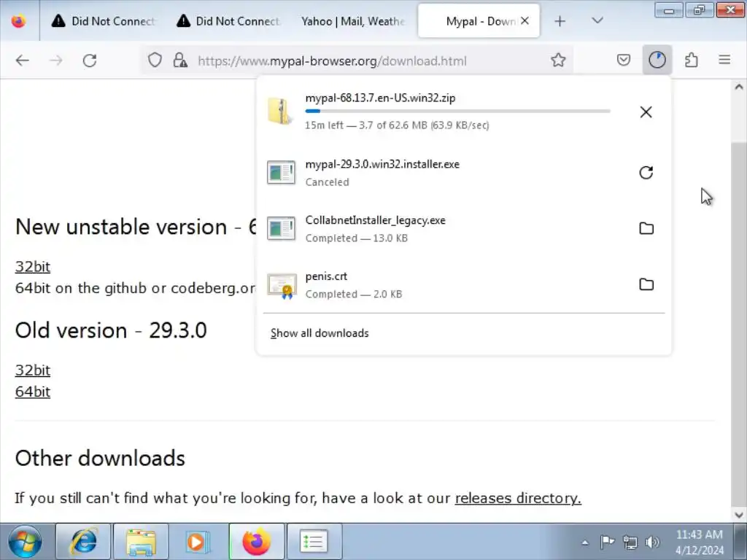This screenshot has width=747, height=560.
Task: Click the forward navigation arrow
Action: pyautogui.click(x=56, y=61)
